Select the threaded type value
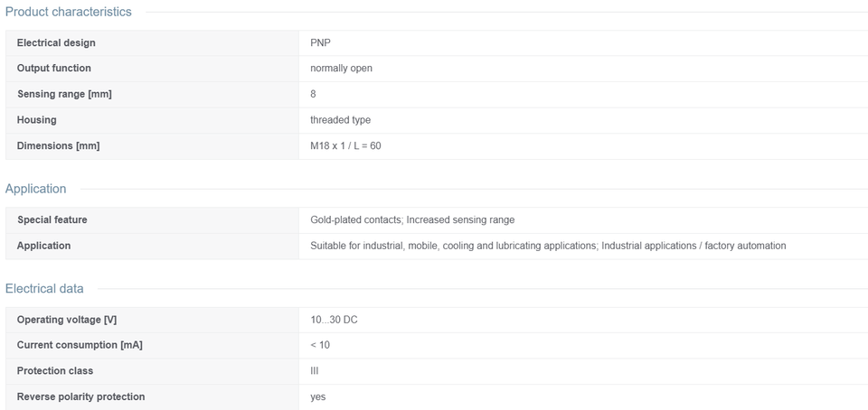 [341, 120]
